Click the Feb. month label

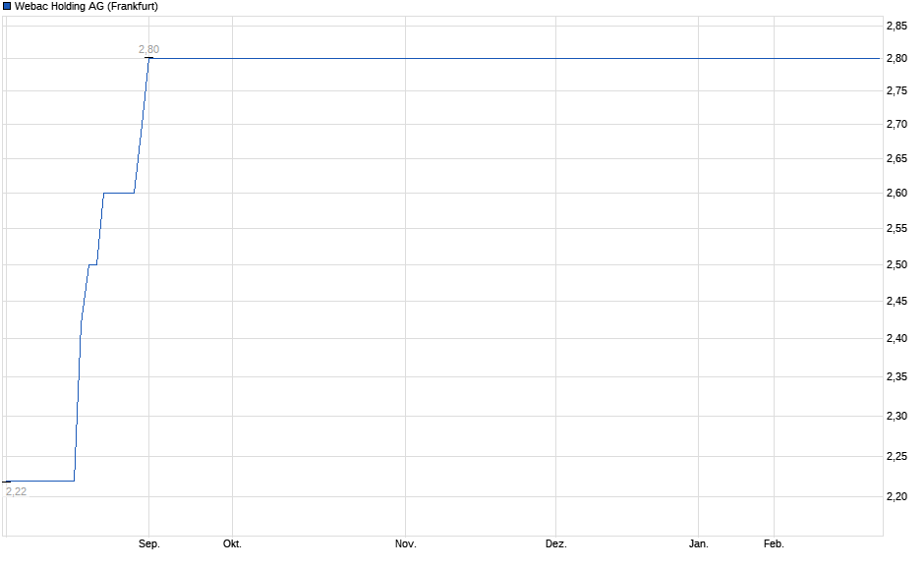click(773, 541)
